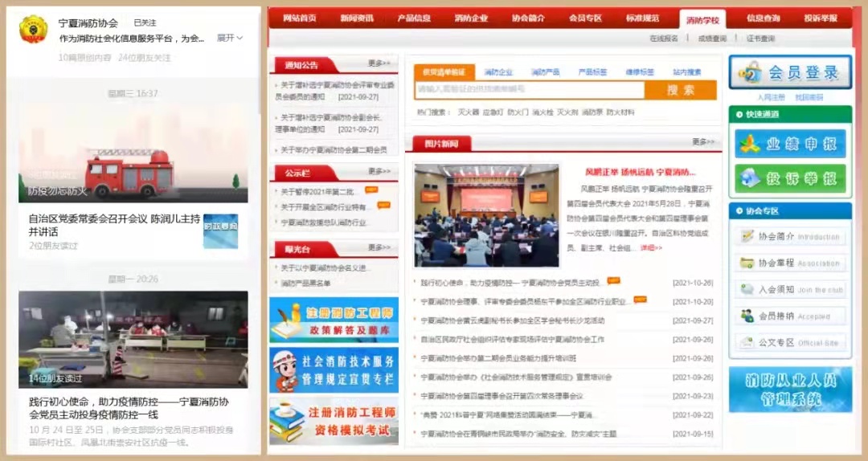
Task: Open notice 关于举办宁夏消防协会第二期会员
Action: (x=334, y=150)
